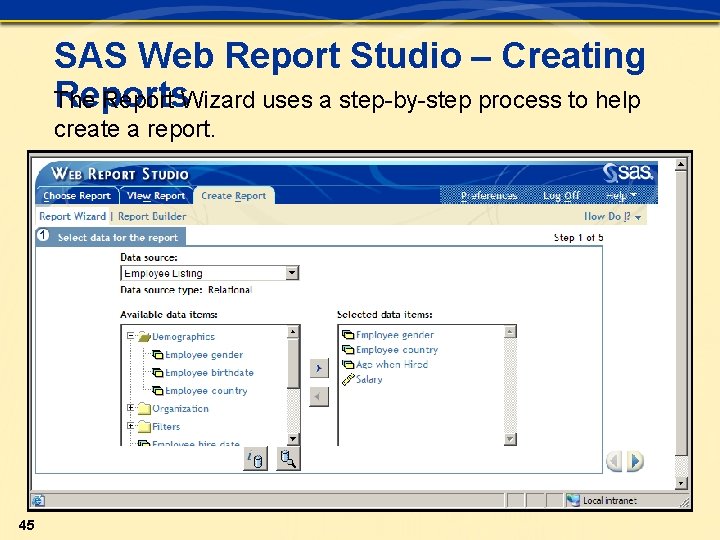Click the Age when Hired item icon

[348, 365]
